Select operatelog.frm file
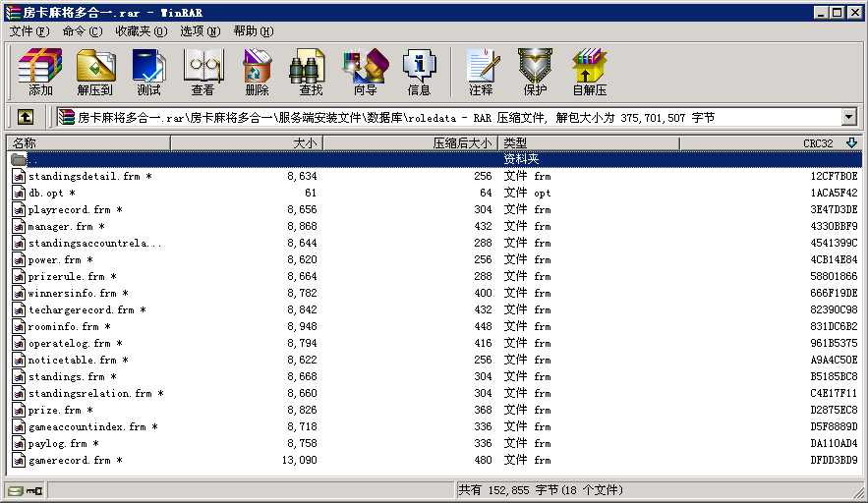868x503 pixels. pyautogui.click(x=75, y=343)
